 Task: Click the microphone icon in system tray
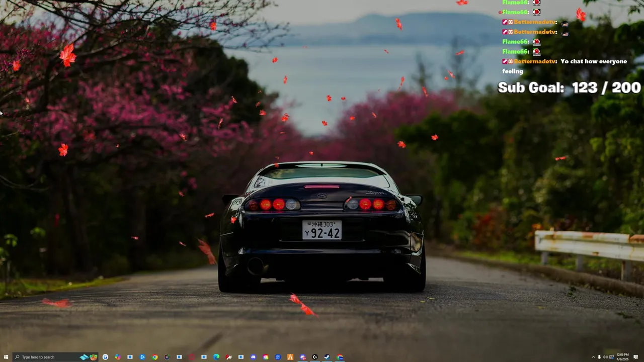pyautogui.click(x=599, y=357)
